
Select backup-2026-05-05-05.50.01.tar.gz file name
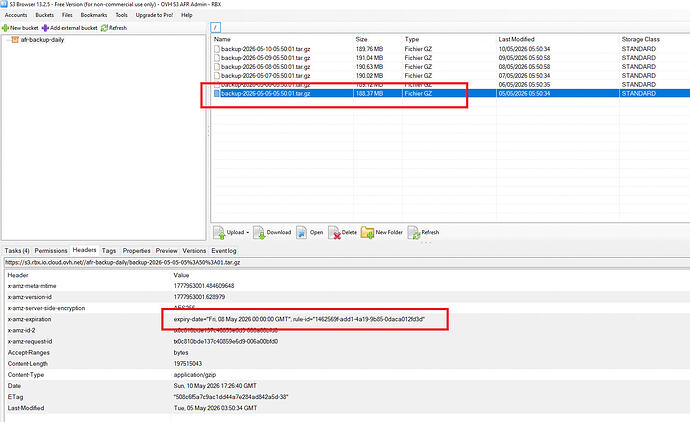click(265, 93)
